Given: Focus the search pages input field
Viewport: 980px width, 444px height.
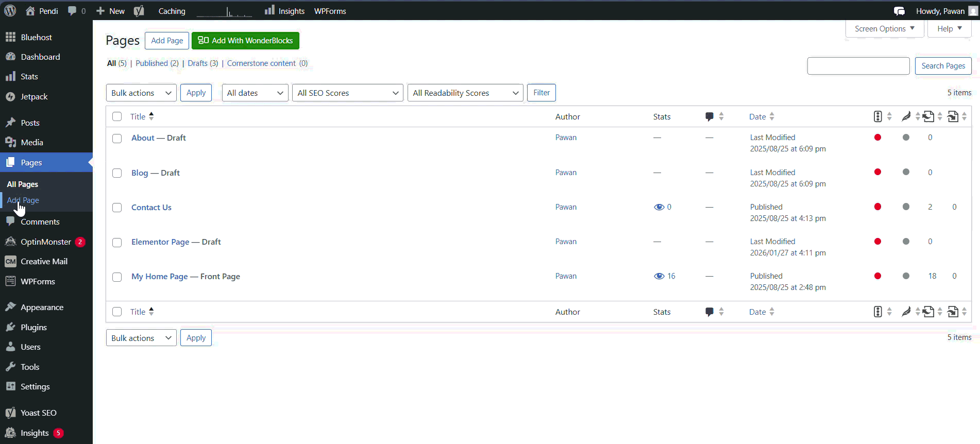Looking at the screenshot, I should [858, 66].
